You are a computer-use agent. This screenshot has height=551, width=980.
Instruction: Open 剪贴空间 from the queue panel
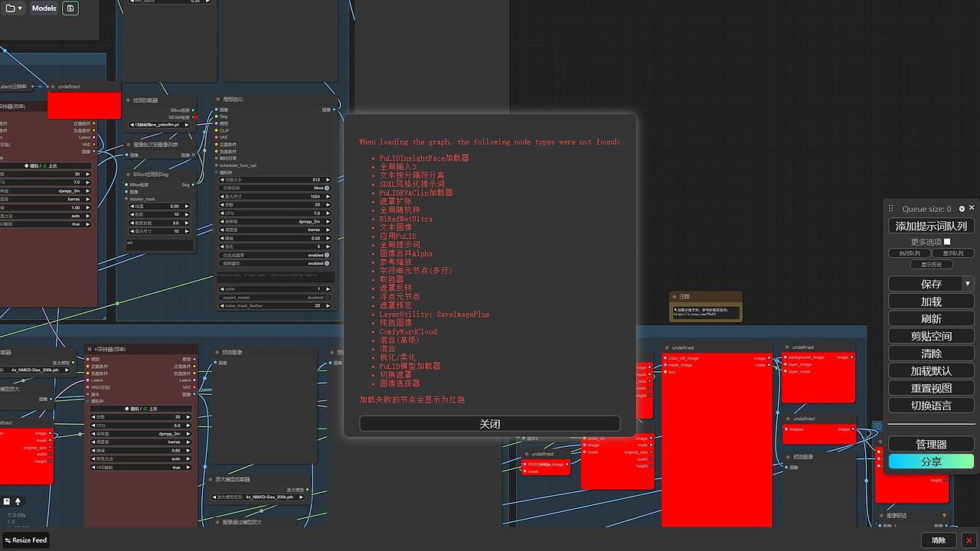click(x=931, y=336)
